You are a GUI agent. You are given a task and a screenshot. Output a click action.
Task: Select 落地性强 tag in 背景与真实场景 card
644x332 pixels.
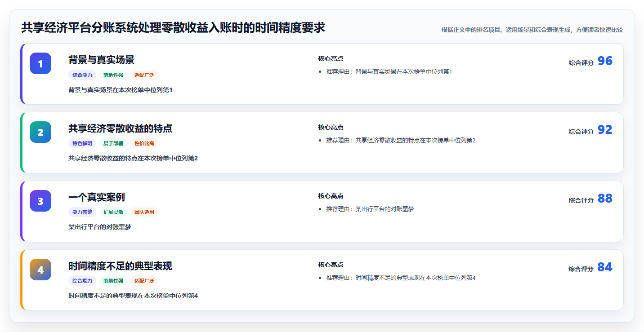point(113,75)
